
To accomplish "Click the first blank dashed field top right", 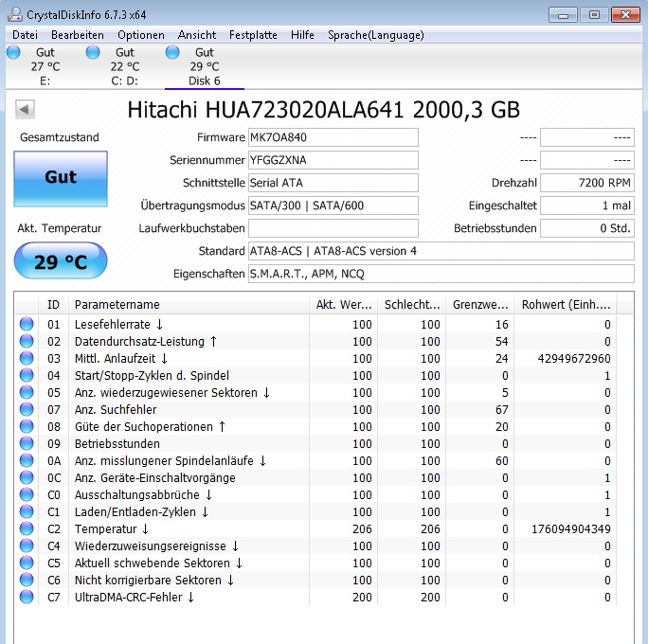I will pos(587,137).
